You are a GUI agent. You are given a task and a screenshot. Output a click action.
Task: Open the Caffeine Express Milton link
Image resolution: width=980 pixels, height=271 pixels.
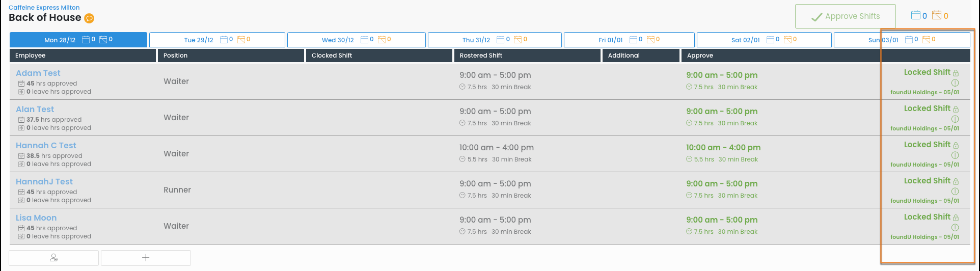[x=44, y=8]
